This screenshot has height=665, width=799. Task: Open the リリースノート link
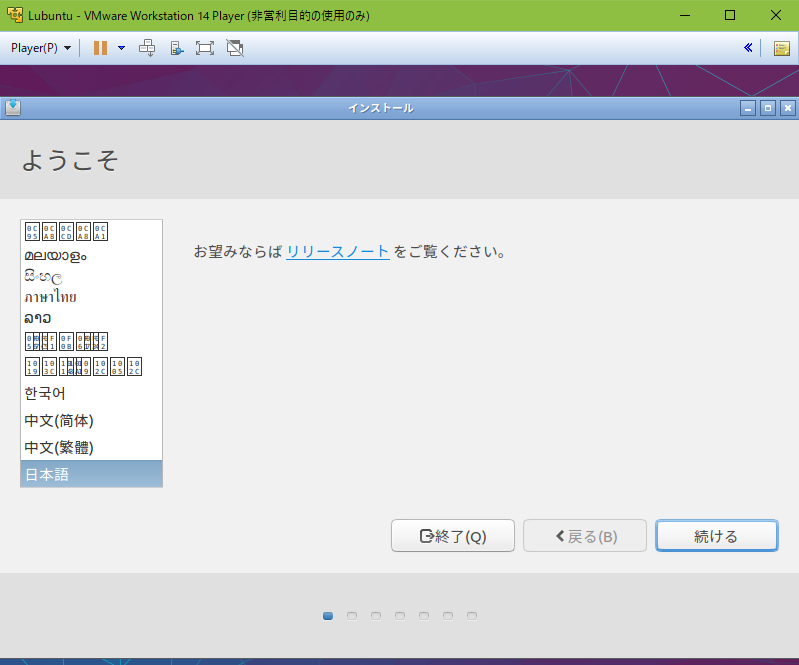point(338,252)
